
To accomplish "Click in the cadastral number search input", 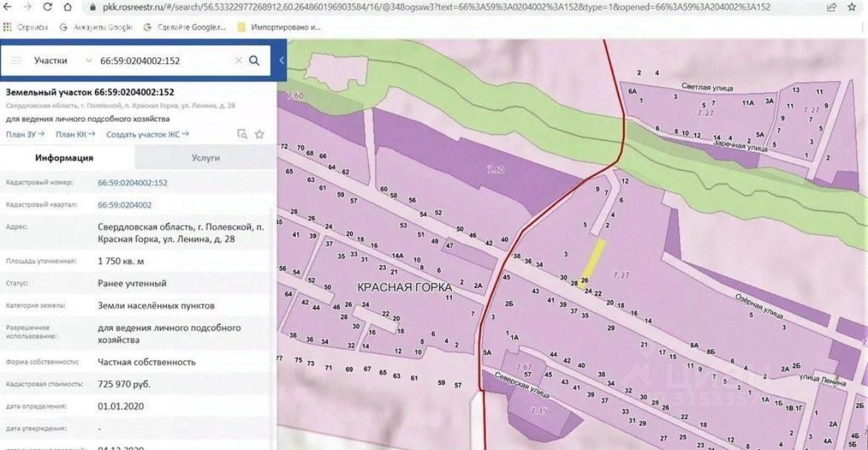I will coord(163,61).
